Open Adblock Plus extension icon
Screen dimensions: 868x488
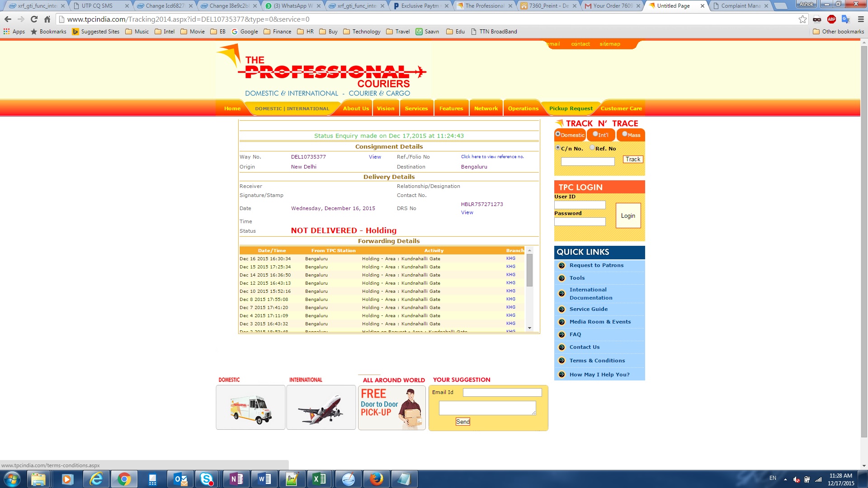[x=831, y=19]
